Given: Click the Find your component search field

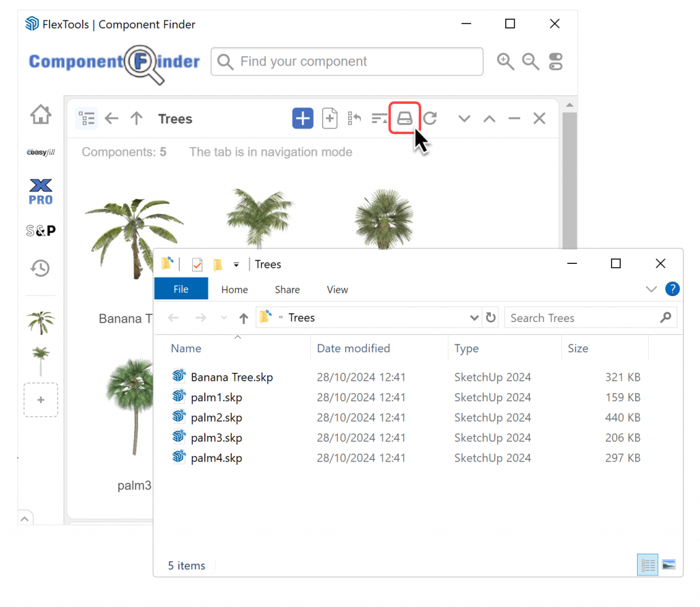Looking at the screenshot, I should tap(347, 62).
